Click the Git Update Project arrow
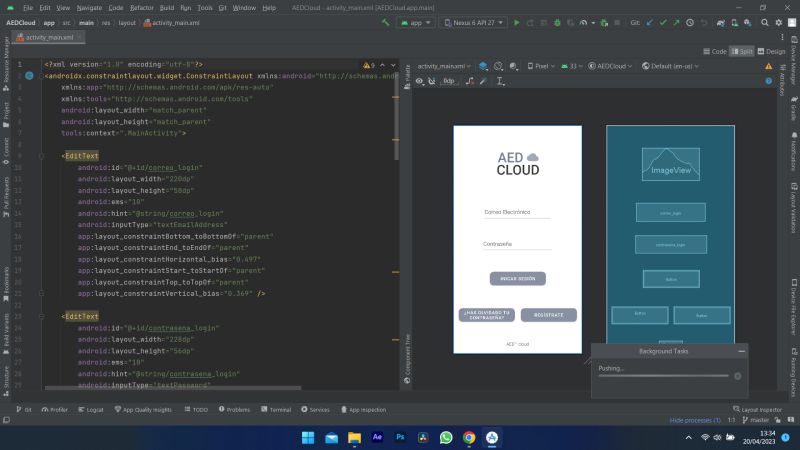 pyautogui.click(x=649, y=23)
